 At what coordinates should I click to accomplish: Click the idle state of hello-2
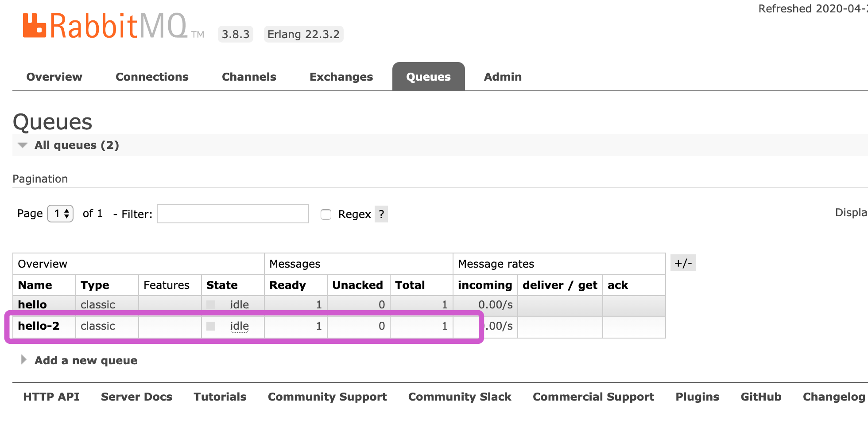240,326
